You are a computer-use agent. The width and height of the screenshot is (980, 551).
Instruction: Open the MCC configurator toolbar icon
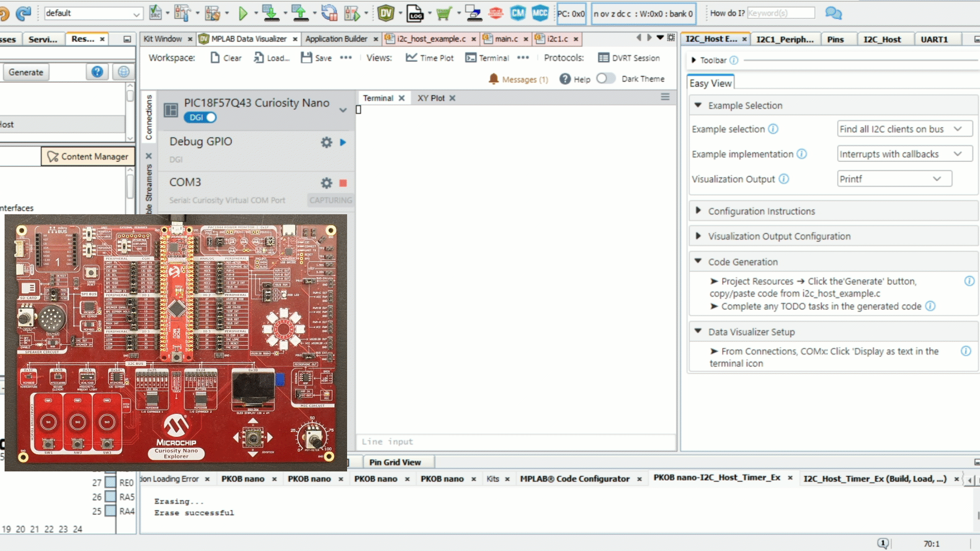540,13
